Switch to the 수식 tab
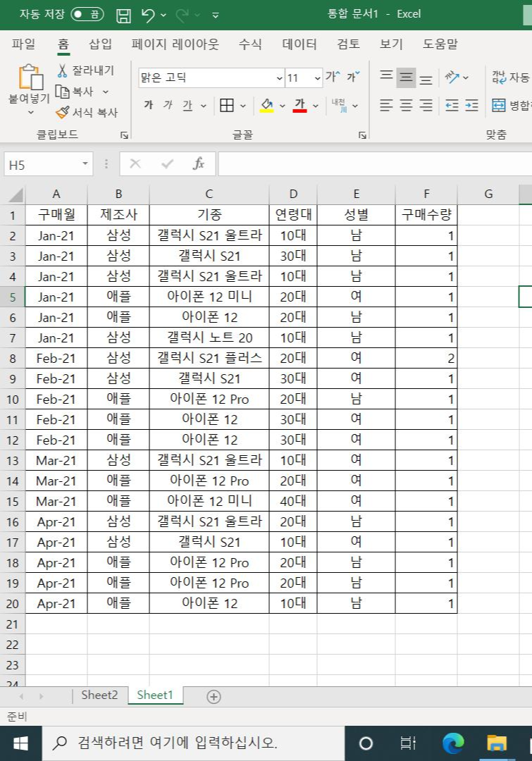Image resolution: width=532 pixels, height=761 pixels. click(250, 44)
